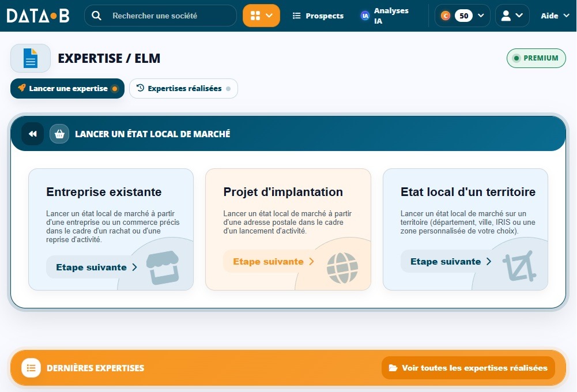This screenshot has height=392, width=577.
Task: Open the Aide dropdown menu
Action: pyautogui.click(x=555, y=16)
